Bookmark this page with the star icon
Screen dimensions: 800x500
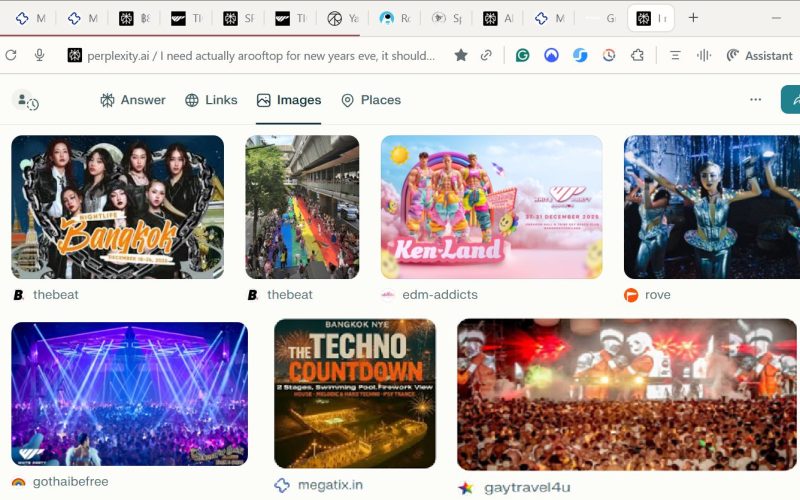(461, 55)
